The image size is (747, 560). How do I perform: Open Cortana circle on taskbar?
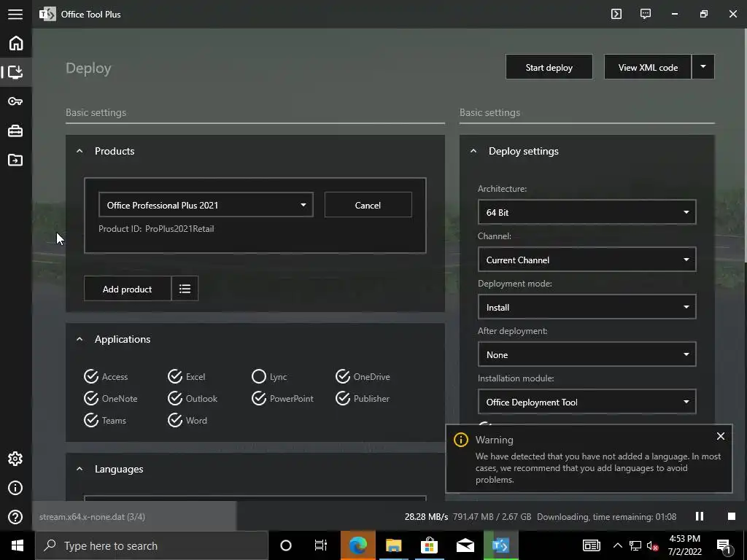pos(286,545)
